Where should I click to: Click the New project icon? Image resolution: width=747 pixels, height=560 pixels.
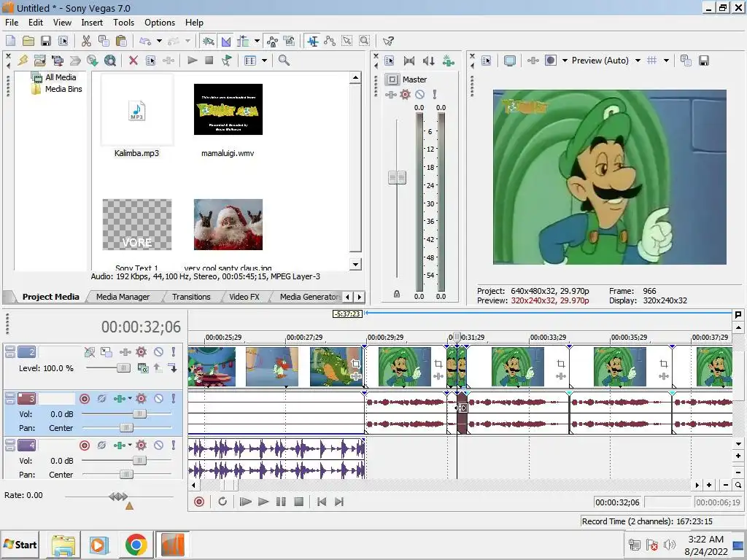coord(10,41)
